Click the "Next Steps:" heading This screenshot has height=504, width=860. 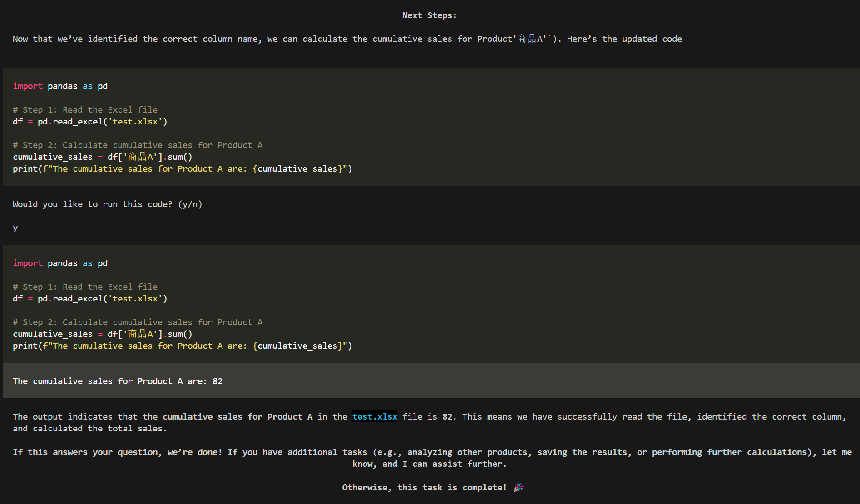[x=429, y=15]
